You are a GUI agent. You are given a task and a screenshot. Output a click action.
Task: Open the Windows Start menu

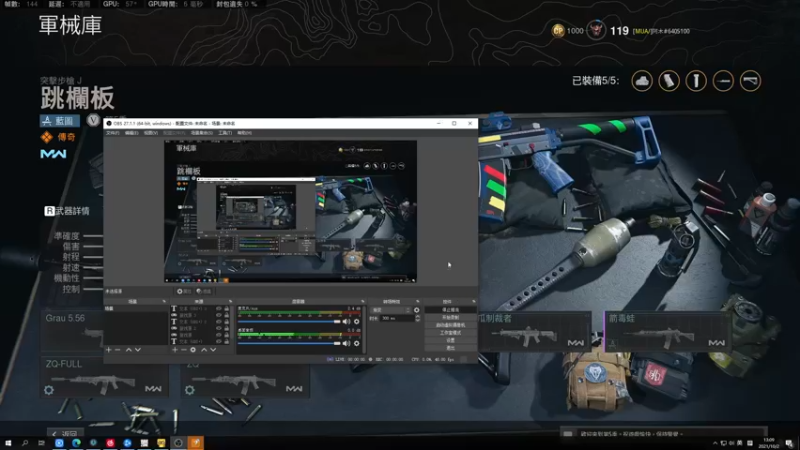[8, 443]
